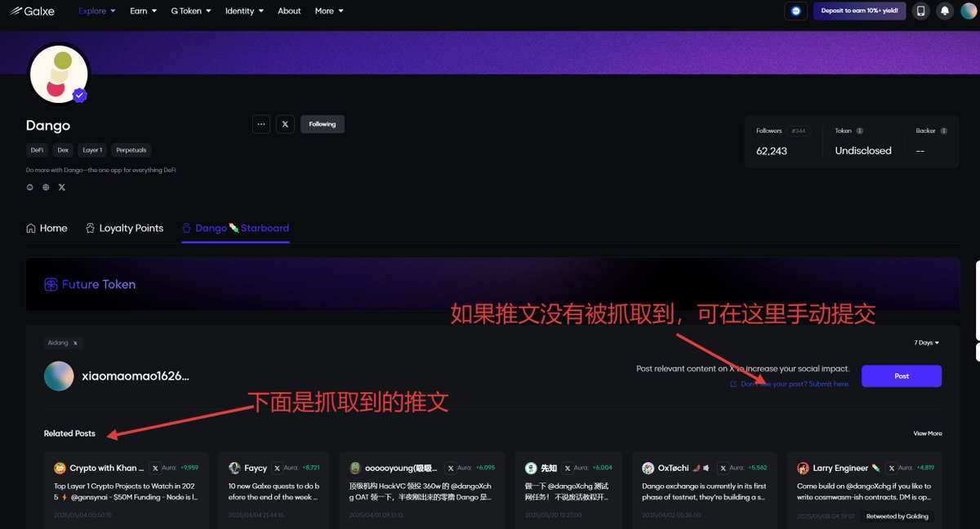
Task: Expand the Identity menu
Action: (x=244, y=11)
